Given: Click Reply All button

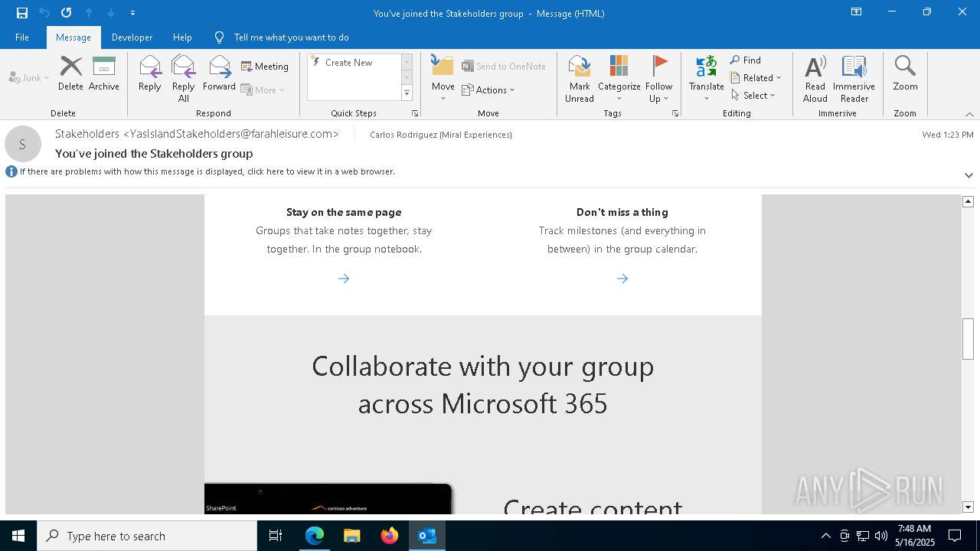Looking at the screenshot, I should [x=183, y=79].
